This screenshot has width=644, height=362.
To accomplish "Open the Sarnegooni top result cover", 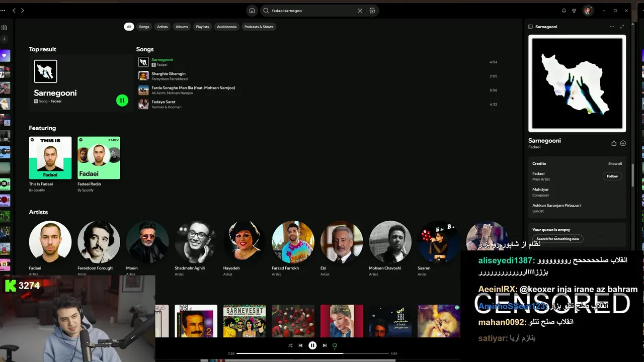I will 45,71.
